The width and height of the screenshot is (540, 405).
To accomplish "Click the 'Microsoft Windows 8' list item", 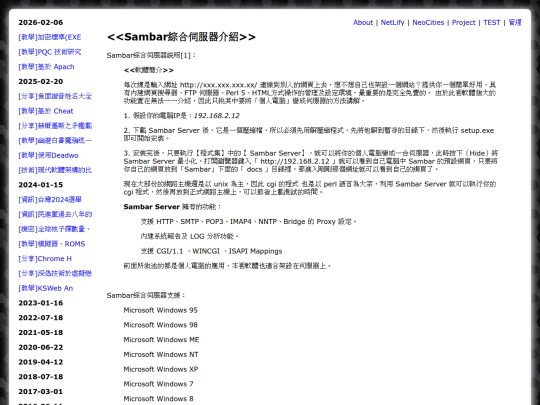I will tap(158, 399).
